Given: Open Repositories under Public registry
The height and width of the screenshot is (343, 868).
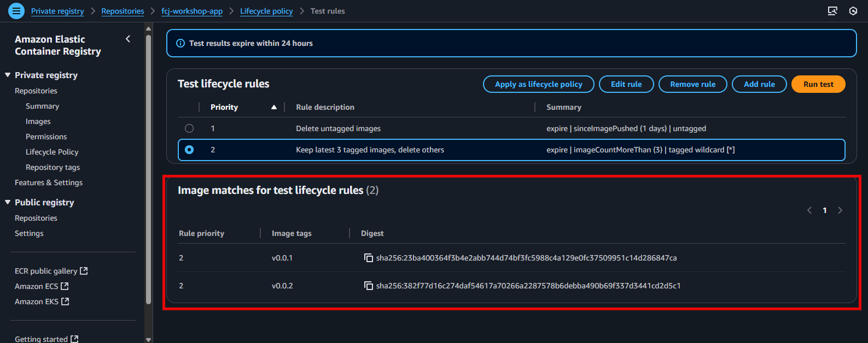Looking at the screenshot, I should tap(36, 218).
